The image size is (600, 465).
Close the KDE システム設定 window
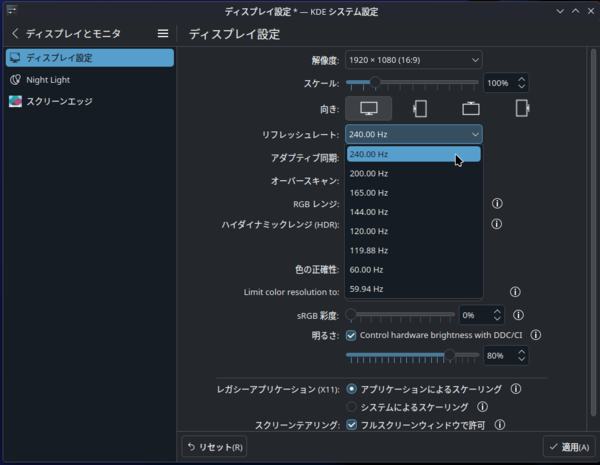(x=591, y=11)
